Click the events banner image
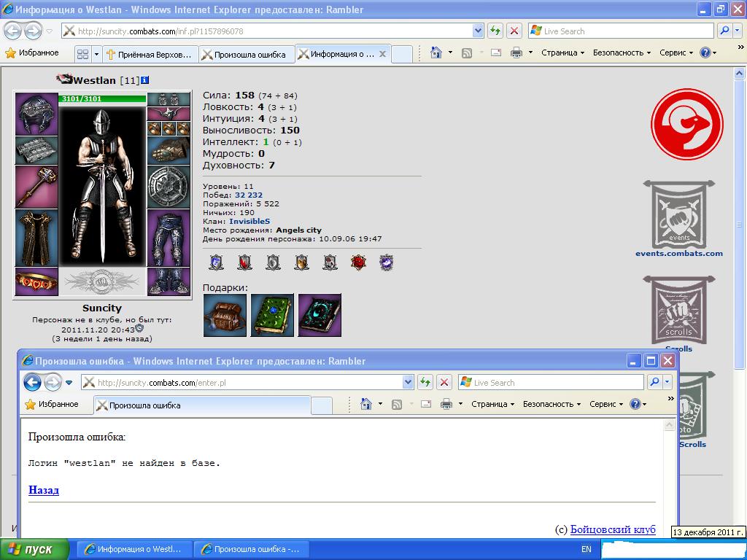 pos(679,214)
